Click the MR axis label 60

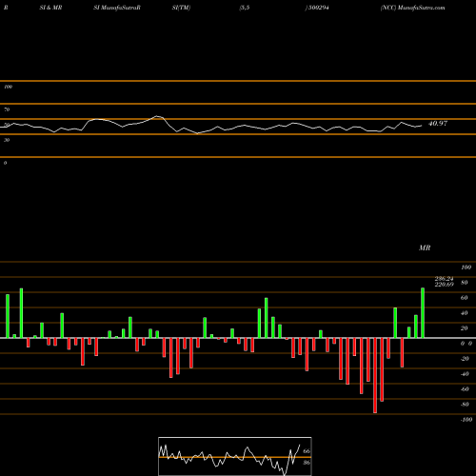[x=464, y=298]
